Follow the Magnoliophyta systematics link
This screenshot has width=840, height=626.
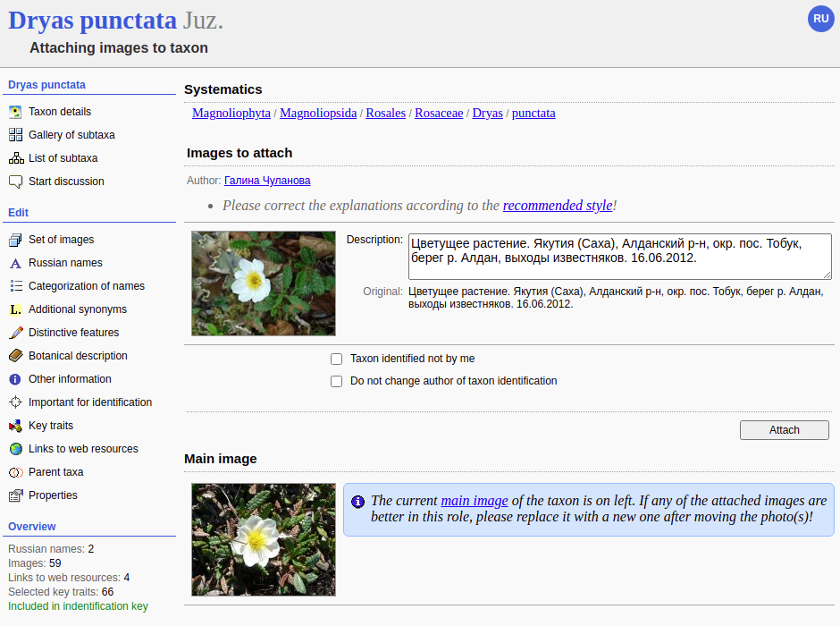pos(231,113)
